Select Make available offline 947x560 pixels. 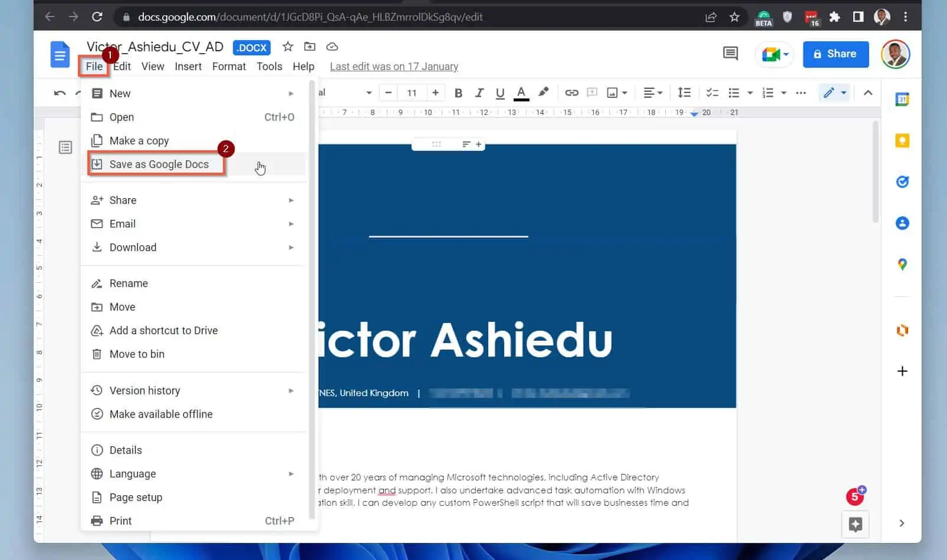[x=194, y=414]
